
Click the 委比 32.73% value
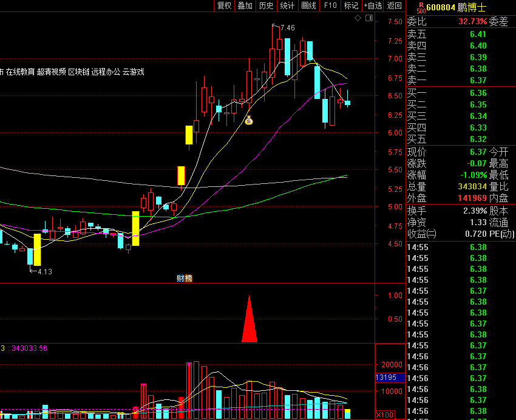(472, 22)
